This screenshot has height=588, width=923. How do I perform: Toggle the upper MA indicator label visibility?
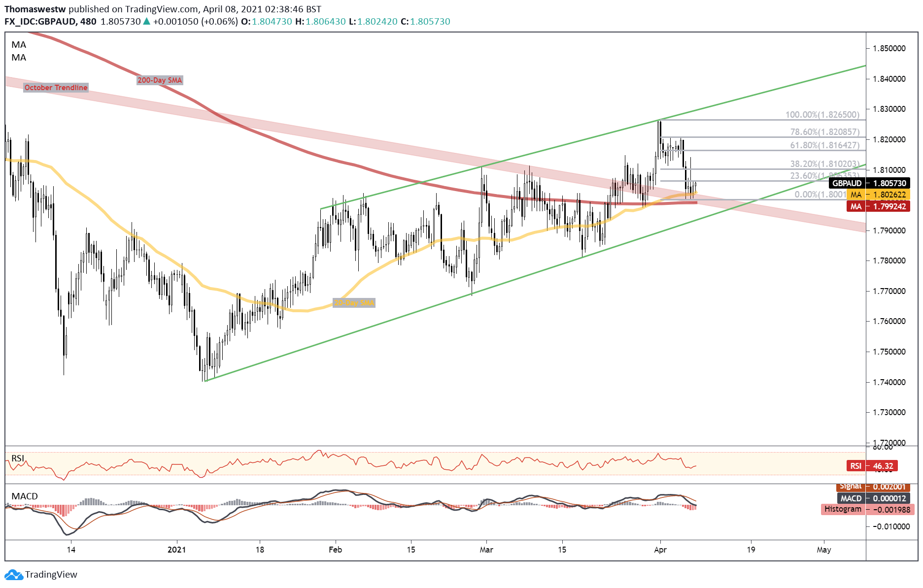point(18,45)
